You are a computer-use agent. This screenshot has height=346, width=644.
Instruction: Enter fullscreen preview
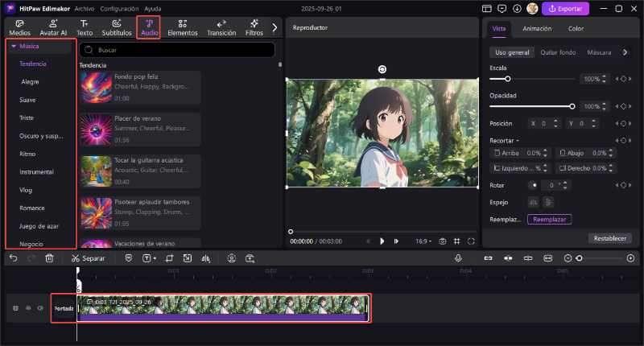tap(471, 241)
